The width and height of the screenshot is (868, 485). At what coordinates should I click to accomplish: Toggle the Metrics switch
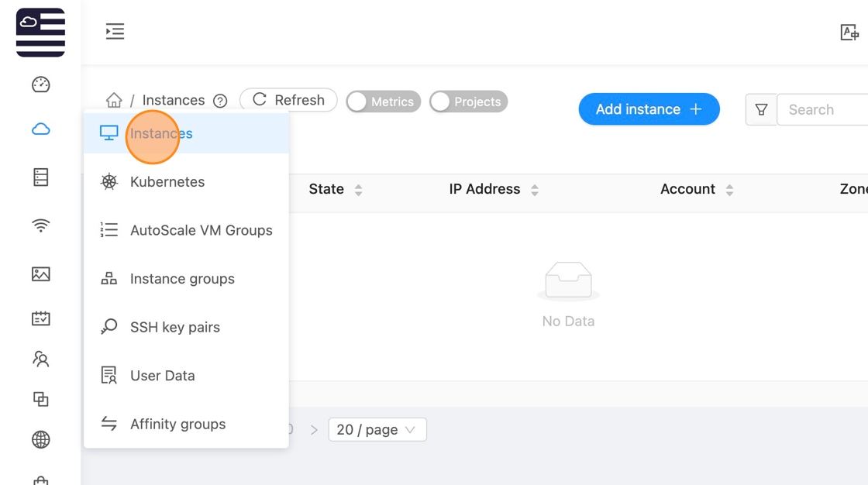click(383, 101)
